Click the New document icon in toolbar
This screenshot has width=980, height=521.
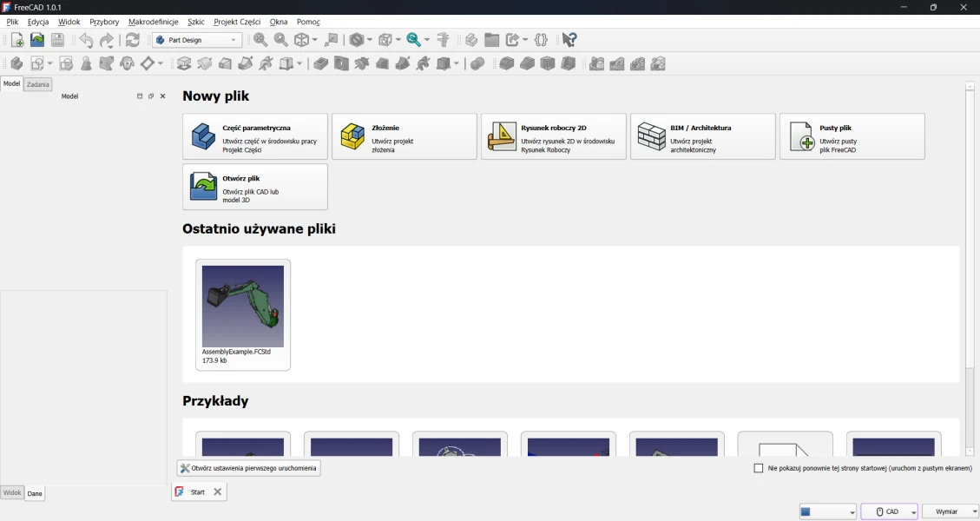point(17,40)
